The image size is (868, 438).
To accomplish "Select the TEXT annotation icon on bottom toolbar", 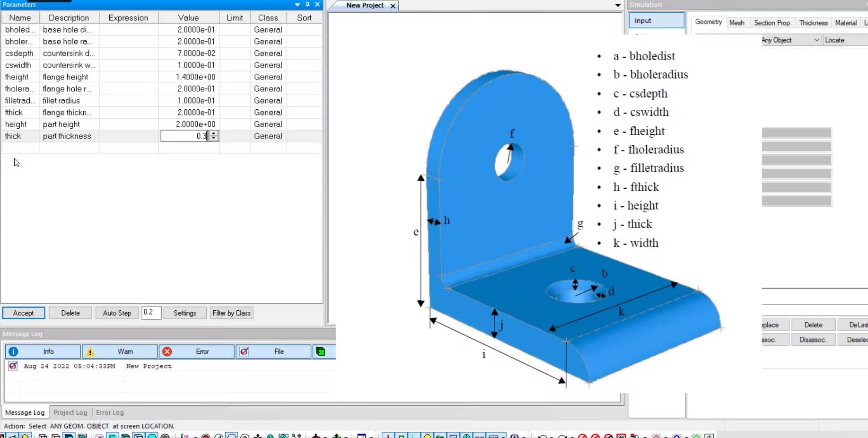I will pyautogui.click(x=480, y=435).
